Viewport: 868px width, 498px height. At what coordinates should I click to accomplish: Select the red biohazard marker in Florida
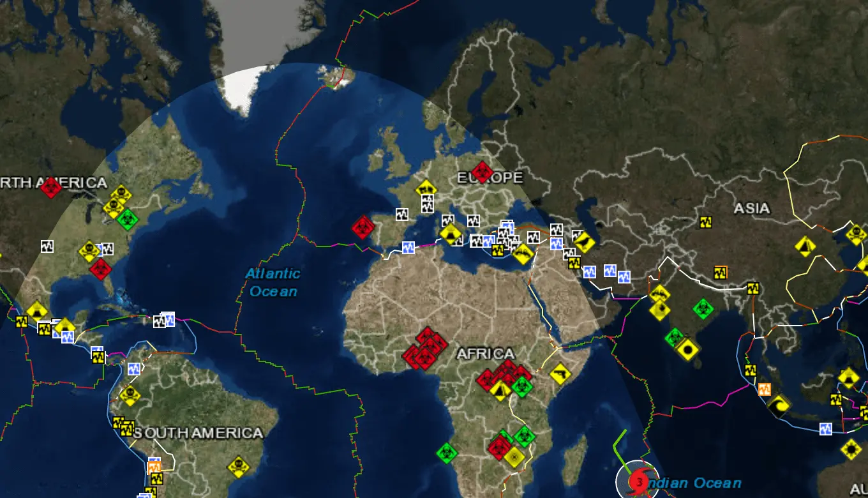(x=100, y=268)
